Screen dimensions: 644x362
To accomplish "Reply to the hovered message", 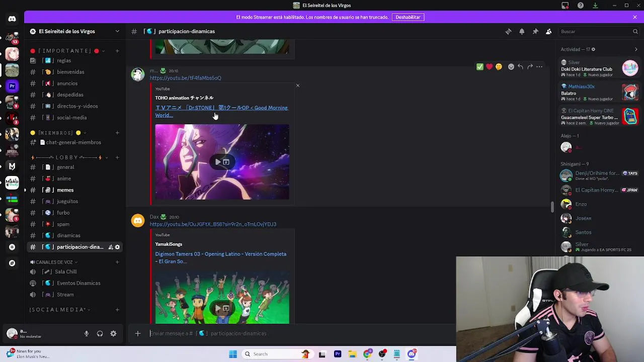I will [x=520, y=66].
